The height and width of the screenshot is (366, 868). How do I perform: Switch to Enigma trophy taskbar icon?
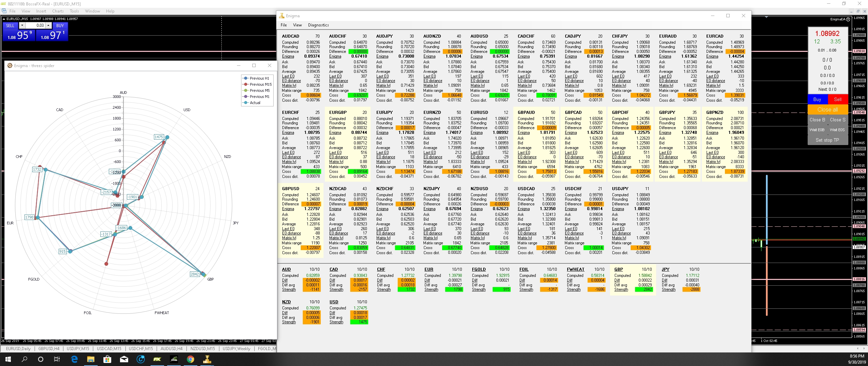(x=207, y=359)
